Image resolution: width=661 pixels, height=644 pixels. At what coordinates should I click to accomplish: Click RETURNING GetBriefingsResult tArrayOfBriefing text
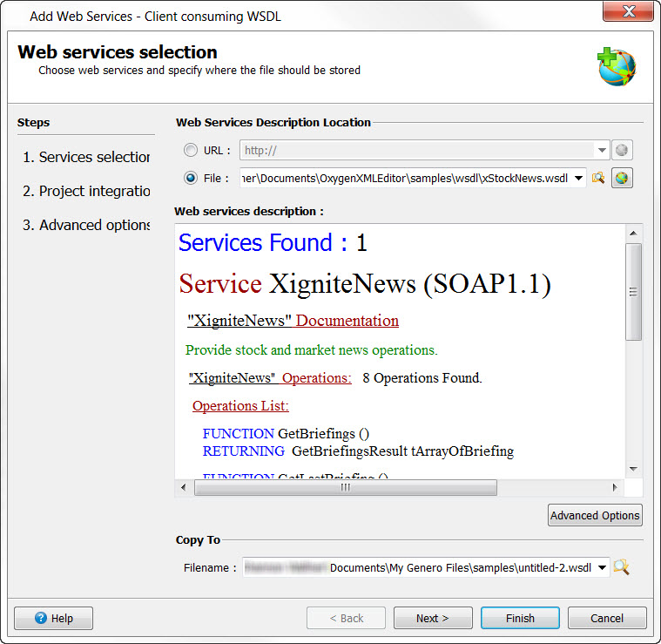point(358,451)
